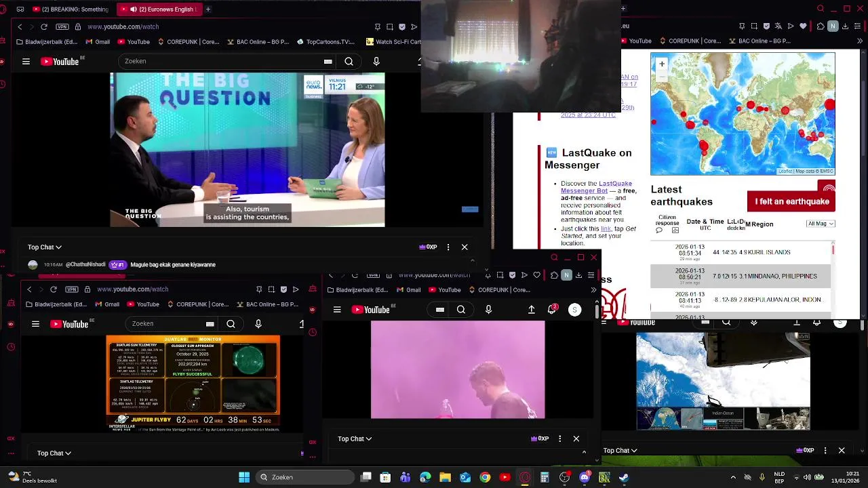Start voice search in top-left YouTube window
This screenshot has width=868, height=488.
pos(376,62)
